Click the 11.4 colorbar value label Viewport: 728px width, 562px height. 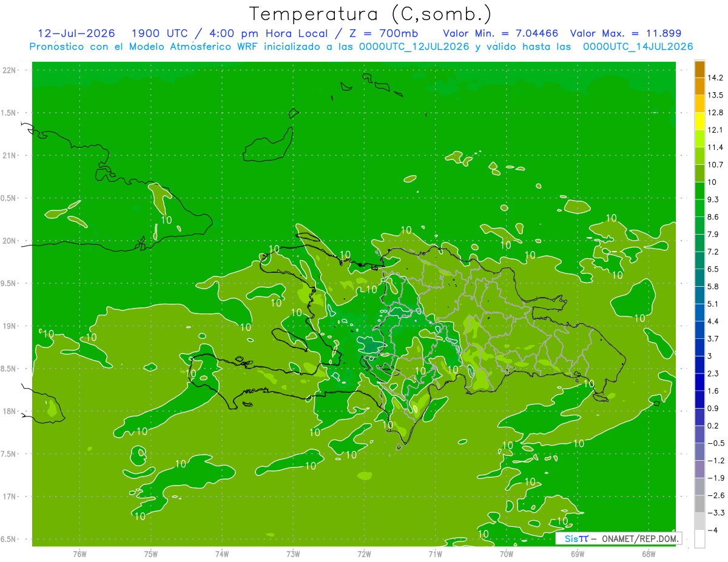tap(715, 147)
